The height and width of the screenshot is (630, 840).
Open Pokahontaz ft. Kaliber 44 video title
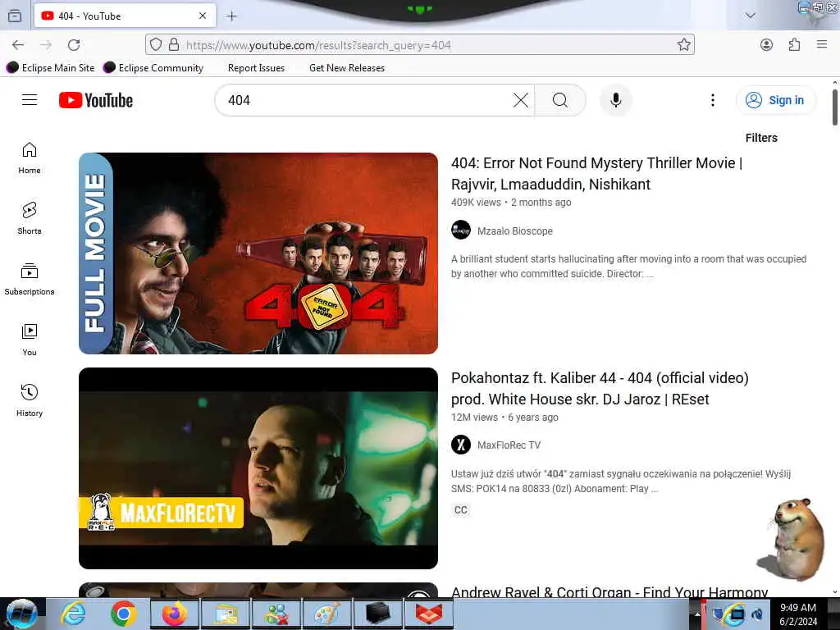point(600,388)
